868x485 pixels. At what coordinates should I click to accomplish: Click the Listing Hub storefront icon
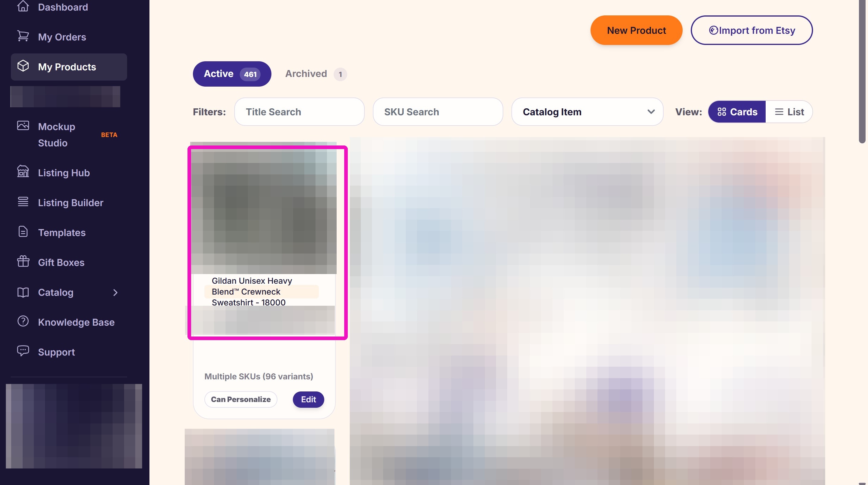coord(23,171)
